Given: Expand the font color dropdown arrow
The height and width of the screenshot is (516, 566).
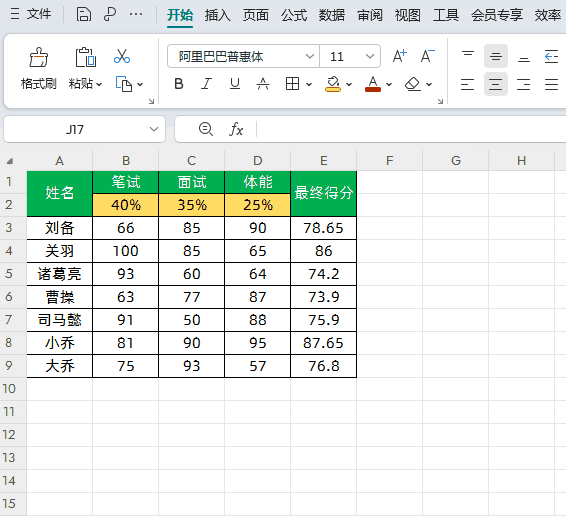Looking at the screenshot, I should pyautogui.click(x=389, y=84).
